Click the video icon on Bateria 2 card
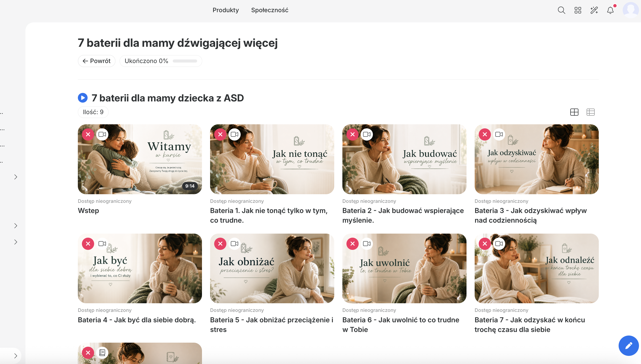Image resolution: width=641 pixels, height=364 pixels. [x=367, y=134]
